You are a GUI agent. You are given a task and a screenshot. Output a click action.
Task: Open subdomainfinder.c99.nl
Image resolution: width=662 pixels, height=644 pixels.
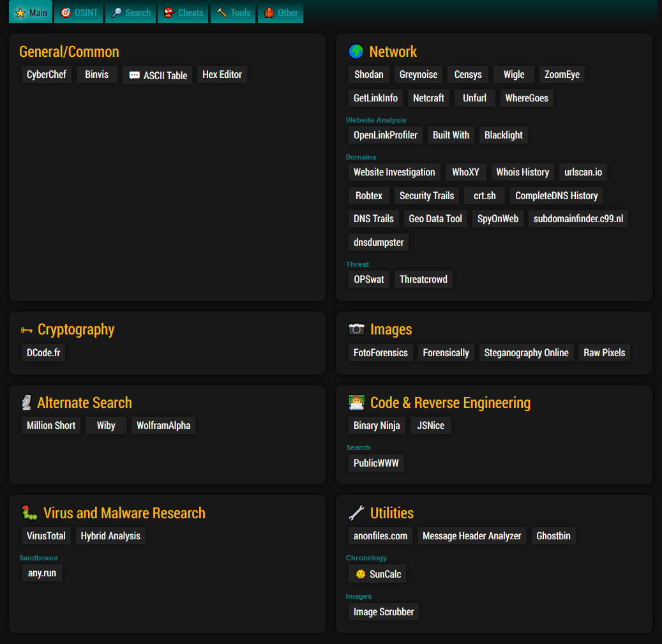[x=578, y=219]
